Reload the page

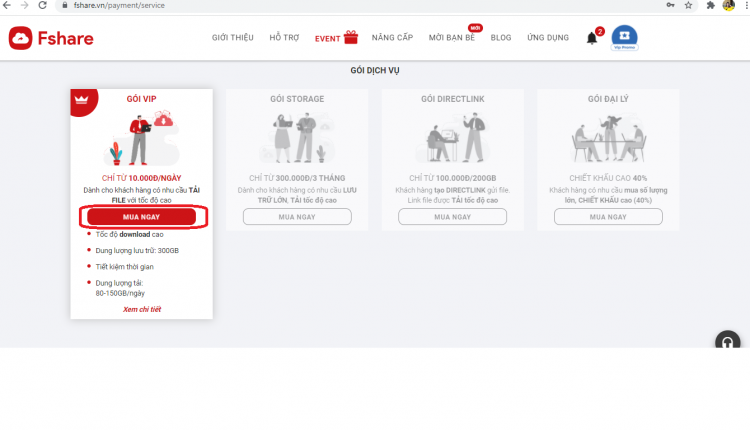click(x=43, y=5)
